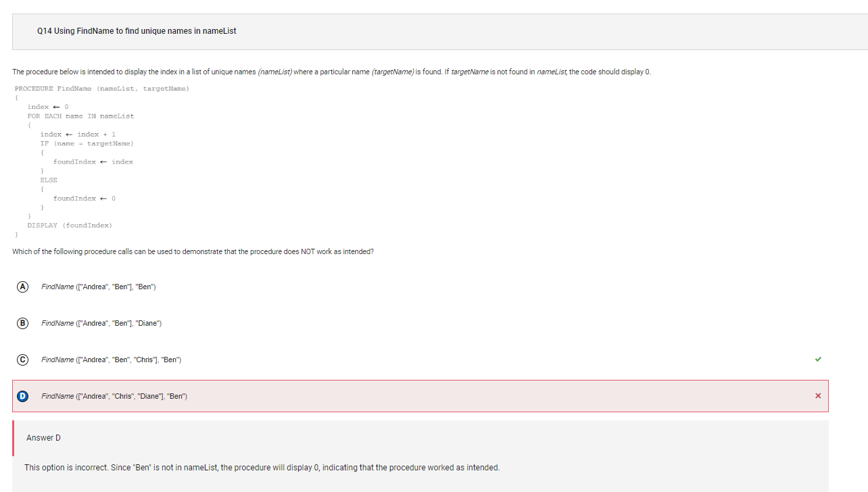Click the "This option is incorrect" explanation text
Image resolution: width=868 pixels, height=492 pixels.
[262, 468]
